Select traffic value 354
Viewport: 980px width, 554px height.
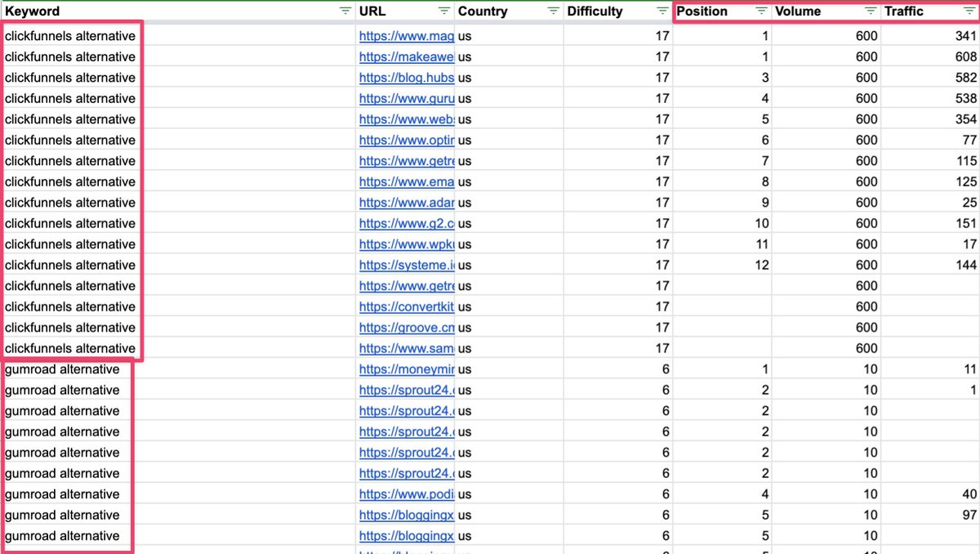[965, 119]
